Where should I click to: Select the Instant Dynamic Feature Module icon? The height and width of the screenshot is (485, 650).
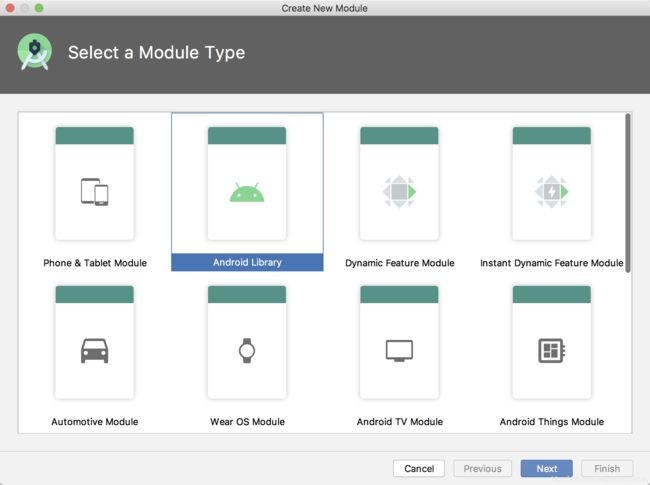pyautogui.click(x=551, y=192)
